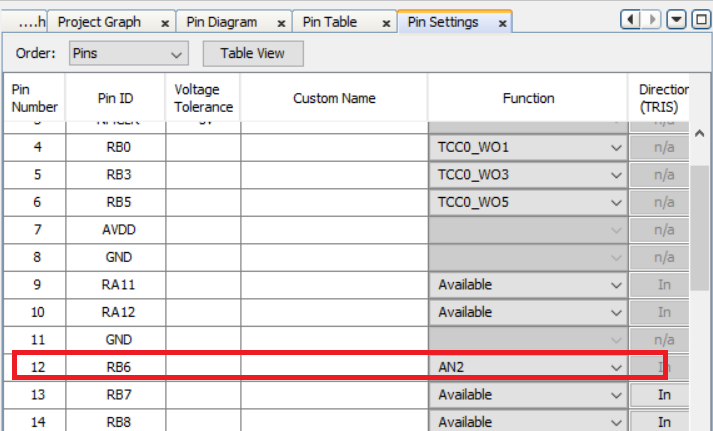Screen dimensions: 713x431
Task: Show opened documents list icon
Action: (x=676, y=20)
